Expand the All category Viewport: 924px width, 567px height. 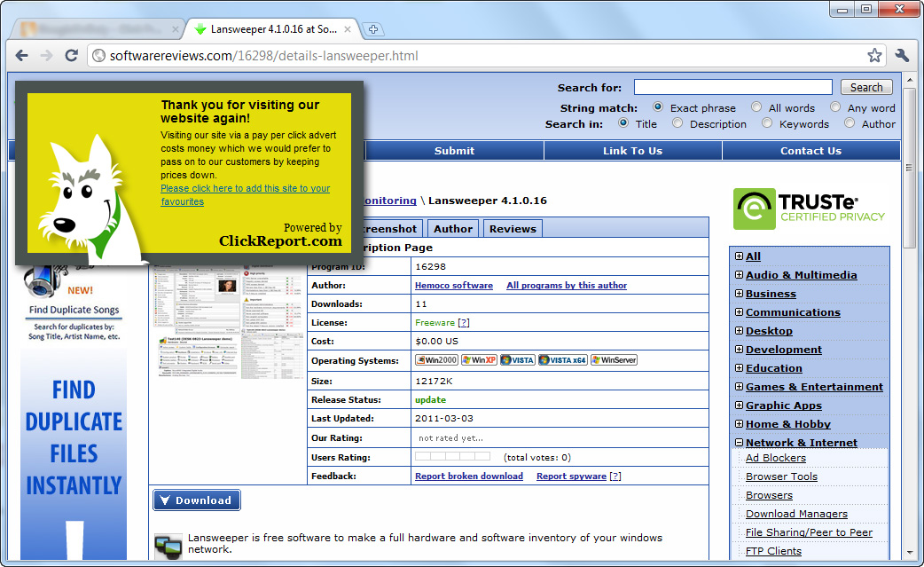pos(739,256)
